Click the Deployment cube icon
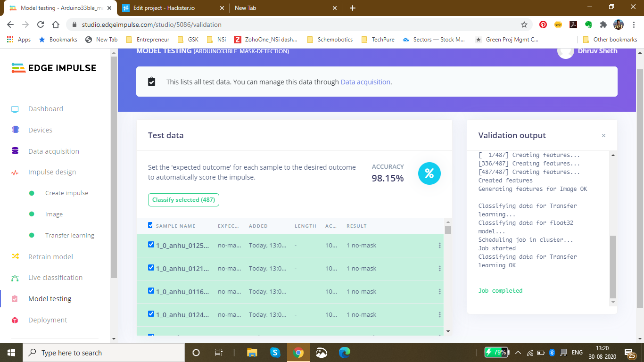This screenshot has height=362, width=644. [x=15, y=320]
